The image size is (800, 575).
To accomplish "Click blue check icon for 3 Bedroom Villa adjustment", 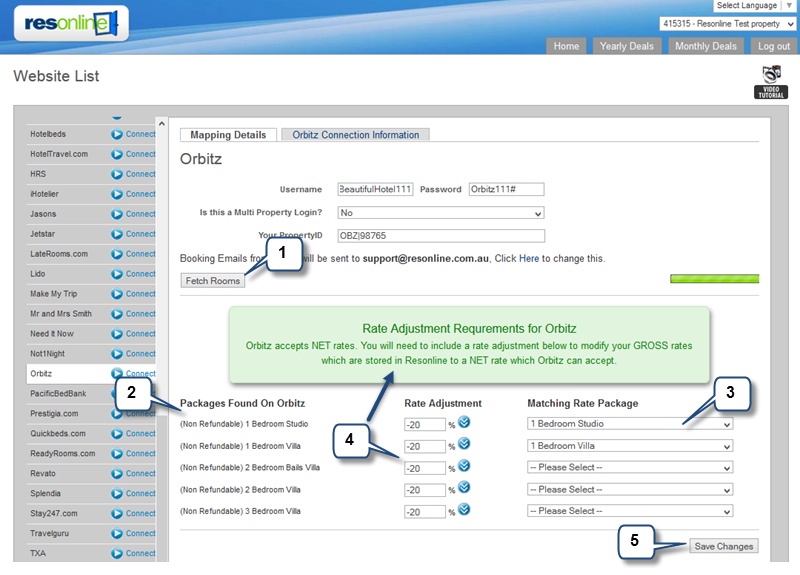I will pos(464,509).
